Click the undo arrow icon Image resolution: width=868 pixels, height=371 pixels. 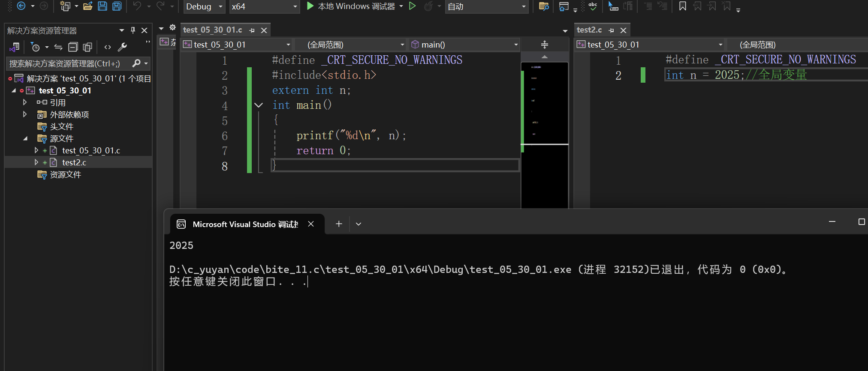coord(137,6)
